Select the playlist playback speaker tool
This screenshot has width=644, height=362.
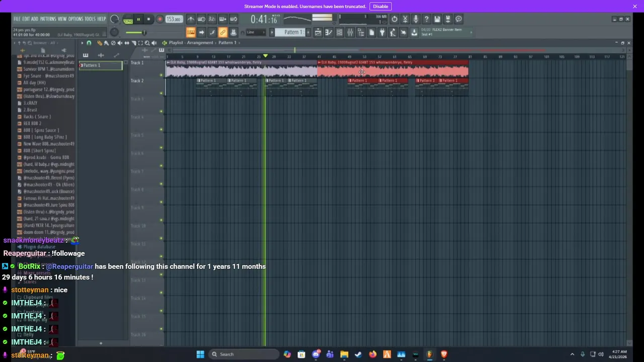click(x=154, y=43)
